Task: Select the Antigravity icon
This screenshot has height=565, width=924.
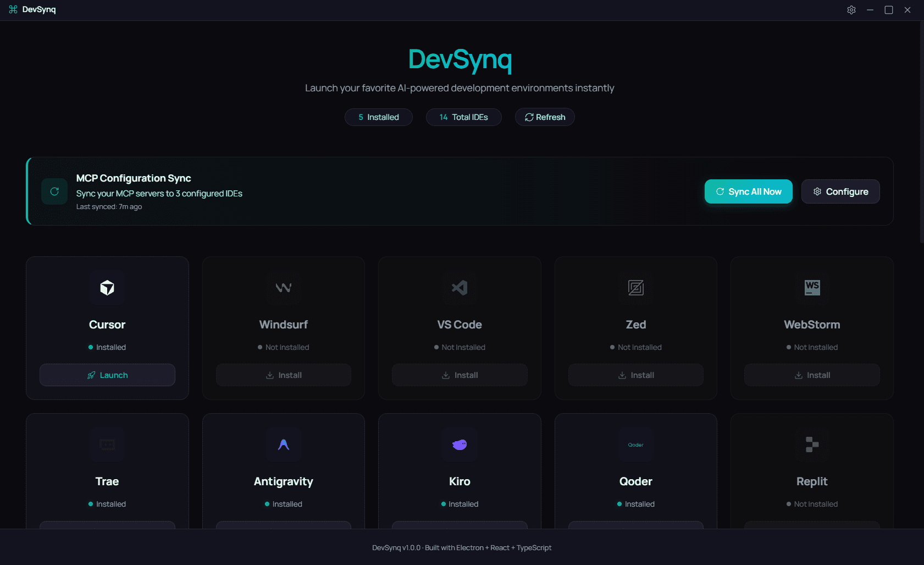Action: click(x=283, y=445)
